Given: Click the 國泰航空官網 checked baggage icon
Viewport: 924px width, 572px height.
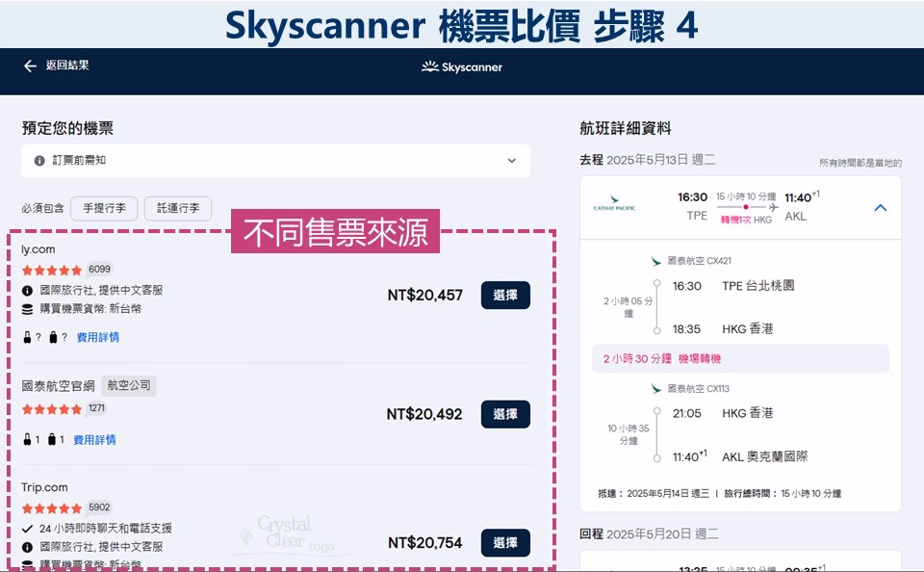Looking at the screenshot, I should 52,440.
